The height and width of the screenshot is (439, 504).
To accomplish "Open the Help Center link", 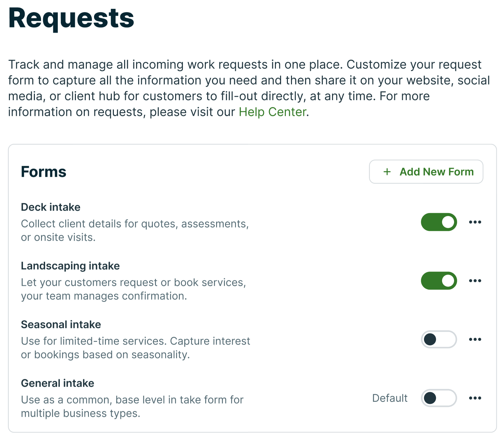I will 272,112.
